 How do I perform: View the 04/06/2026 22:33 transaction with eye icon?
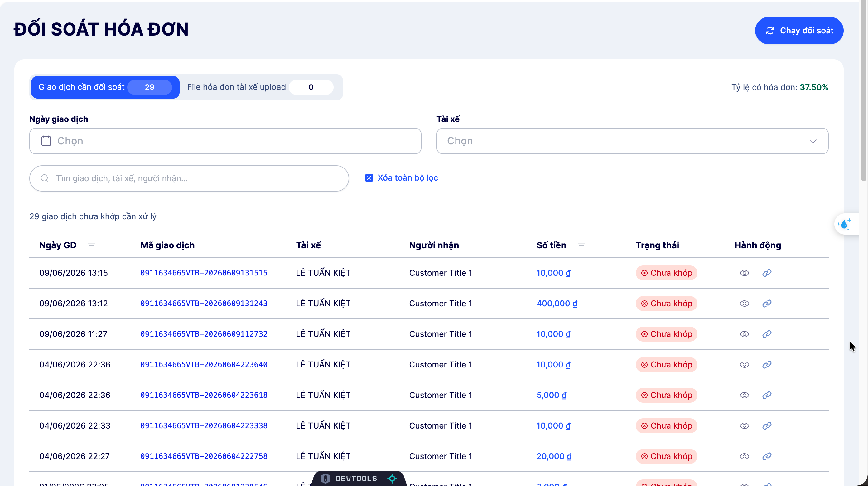pyautogui.click(x=744, y=426)
